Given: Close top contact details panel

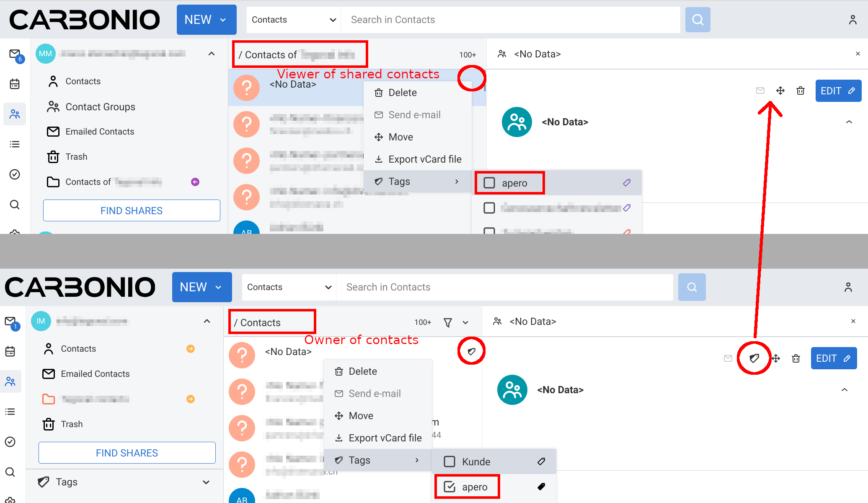Looking at the screenshot, I should click(x=858, y=54).
